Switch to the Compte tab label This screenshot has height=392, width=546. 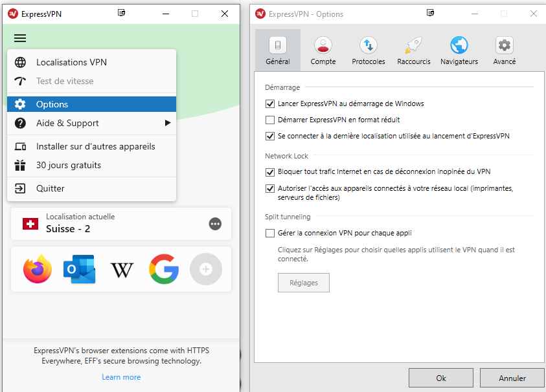[323, 61]
